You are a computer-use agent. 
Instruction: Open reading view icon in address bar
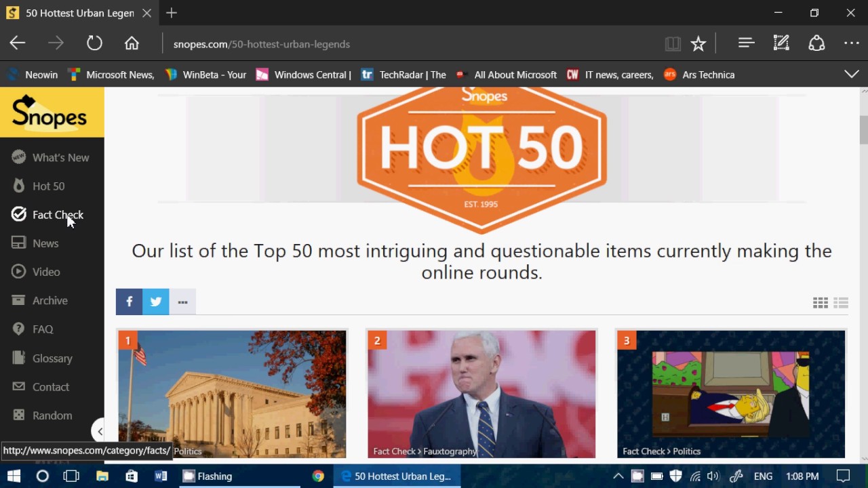(673, 44)
